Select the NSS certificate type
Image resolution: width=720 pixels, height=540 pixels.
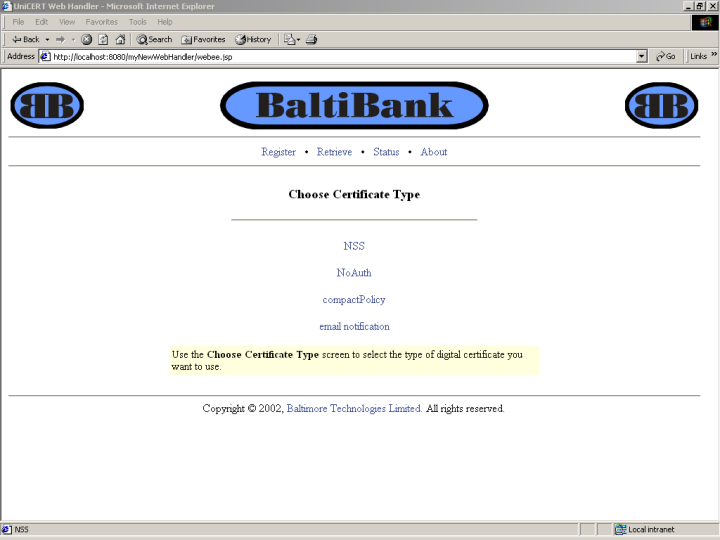pos(354,246)
